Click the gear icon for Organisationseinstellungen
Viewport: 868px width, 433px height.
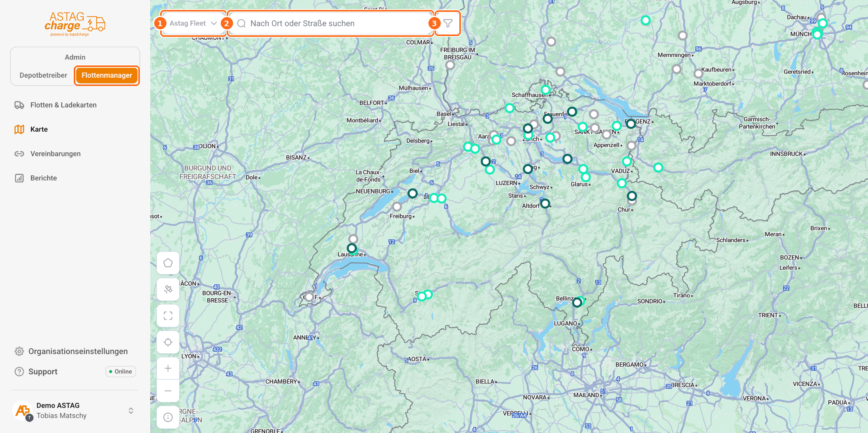[x=19, y=351]
